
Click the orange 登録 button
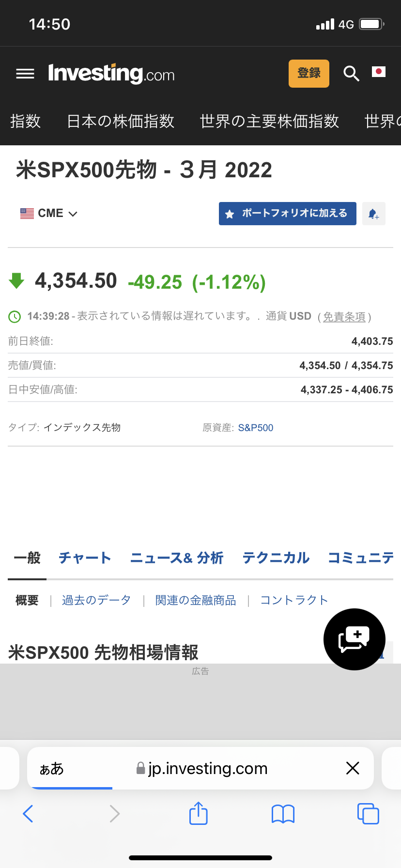308,74
